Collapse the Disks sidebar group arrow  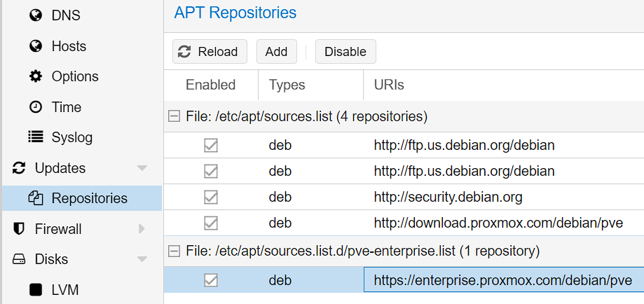coord(142,259)
